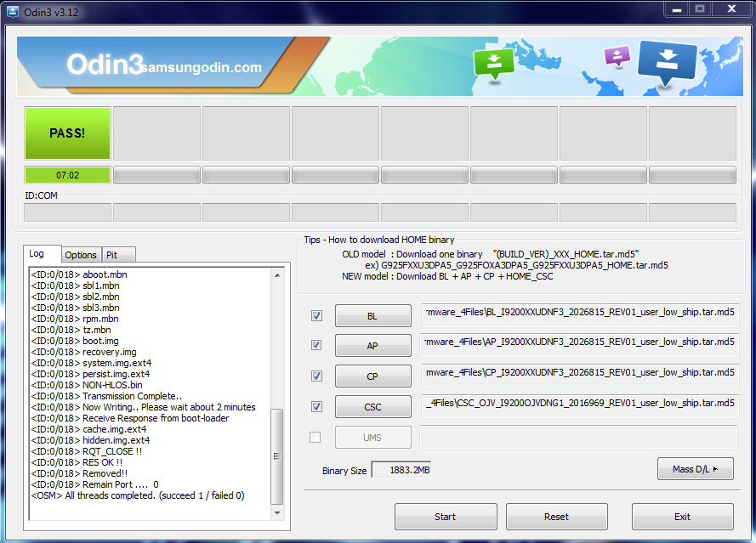Click the green 07:02 progress bar
756x543 pixels.
click(x=67, y=175)
